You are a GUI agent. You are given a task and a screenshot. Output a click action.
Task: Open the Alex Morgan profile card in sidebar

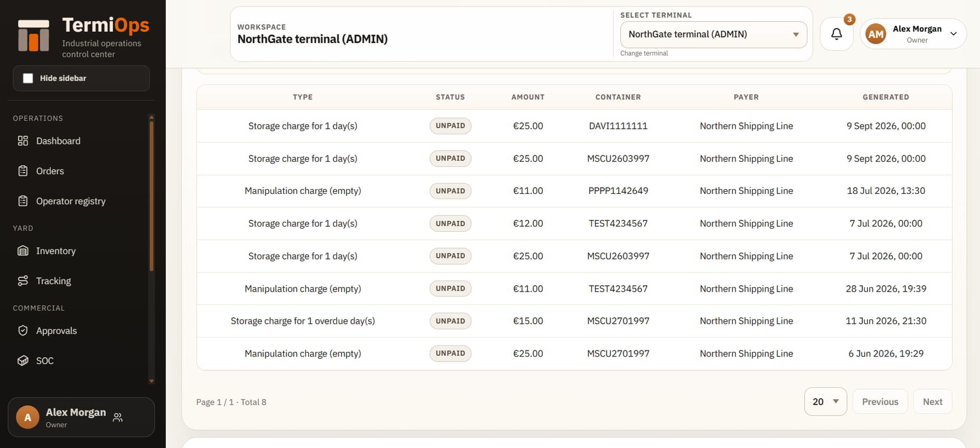tap(81, 417)
